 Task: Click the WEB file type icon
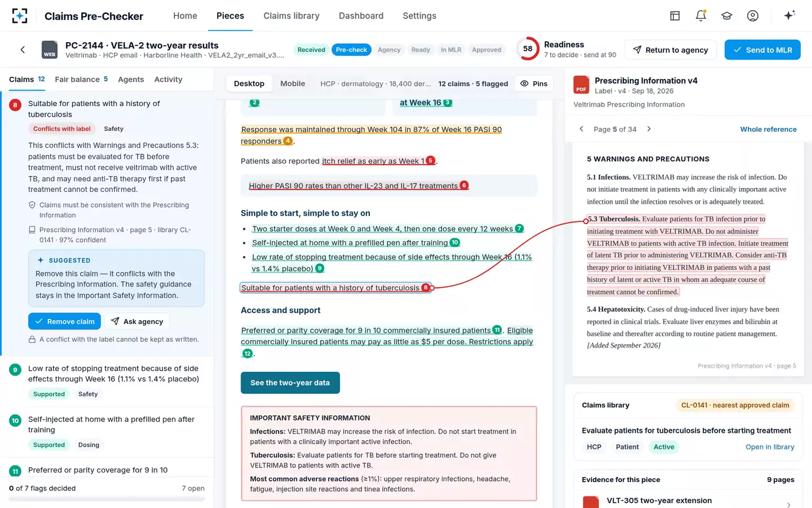tap(50, 50)
